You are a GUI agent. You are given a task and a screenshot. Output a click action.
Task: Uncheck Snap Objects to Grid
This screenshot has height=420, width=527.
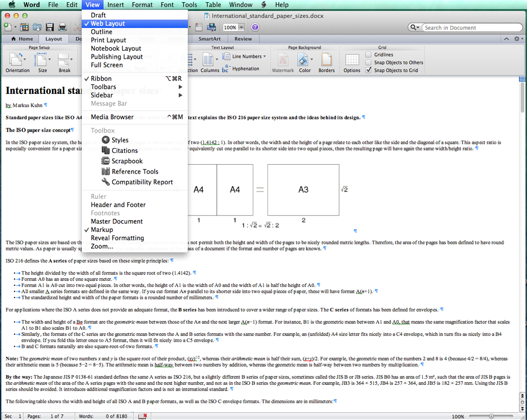(369, 70)
